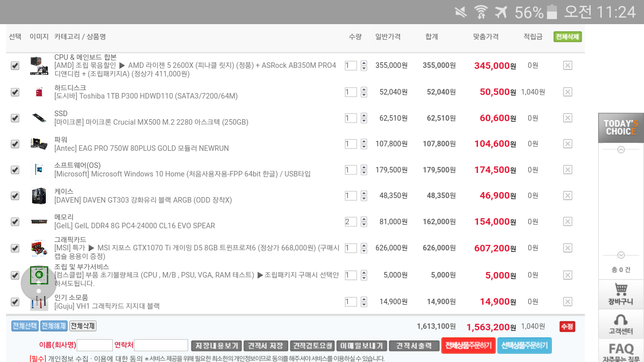Delete the Antec EAG PRO power supply item
644x362 pixels.
(568, 144)
